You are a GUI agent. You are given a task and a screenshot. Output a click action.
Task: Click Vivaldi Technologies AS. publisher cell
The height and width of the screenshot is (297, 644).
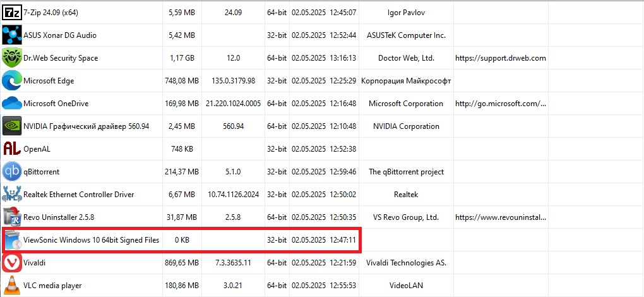click(x=406, y=262)
